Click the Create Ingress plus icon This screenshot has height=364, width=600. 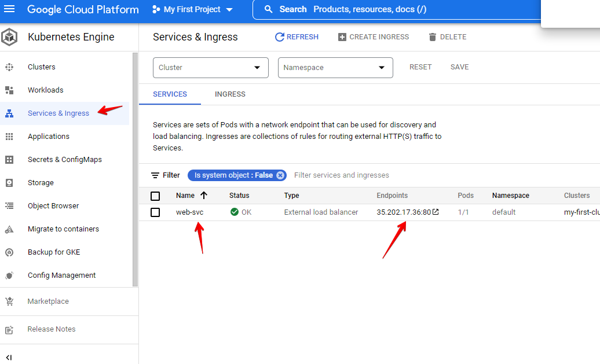point(342,37)
